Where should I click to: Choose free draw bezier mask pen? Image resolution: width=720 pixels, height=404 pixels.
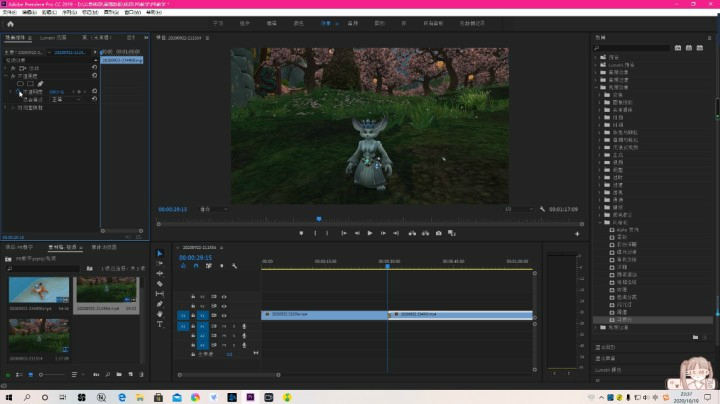(x=40, y=84)
